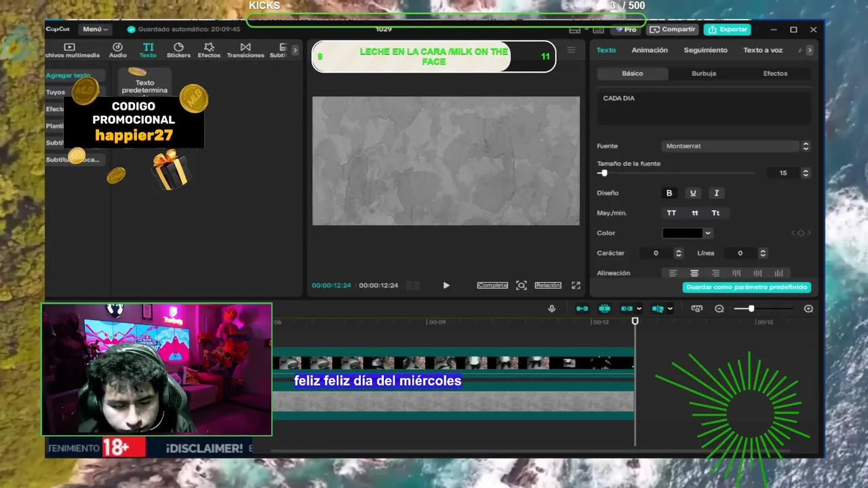Click the Carácter spacing stepper
Image resolution: width=868 pixels, height=488 pixels.
[x=679, y=253]
